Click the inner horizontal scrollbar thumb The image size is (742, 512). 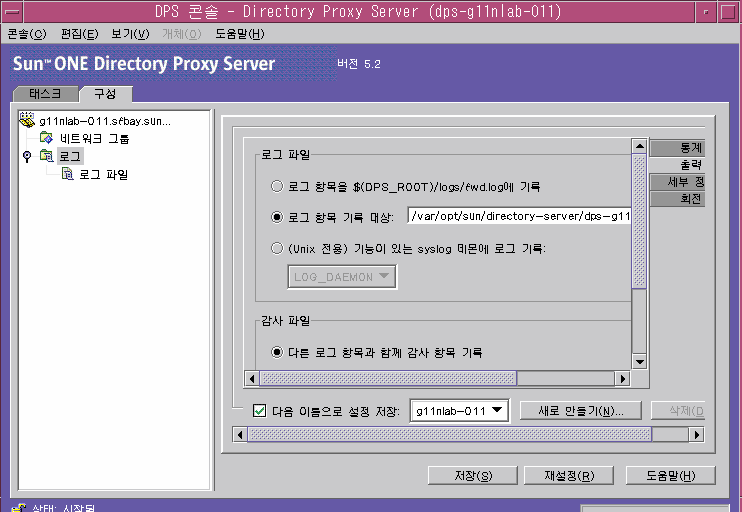[x=388, y=379]
